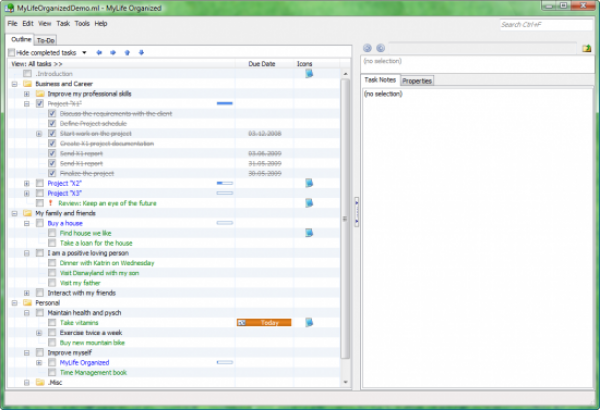This screenshot has width=600, height=410.
Task: Uncheck the Define Project schedule checkbox
Action: [x=52, y=123]
